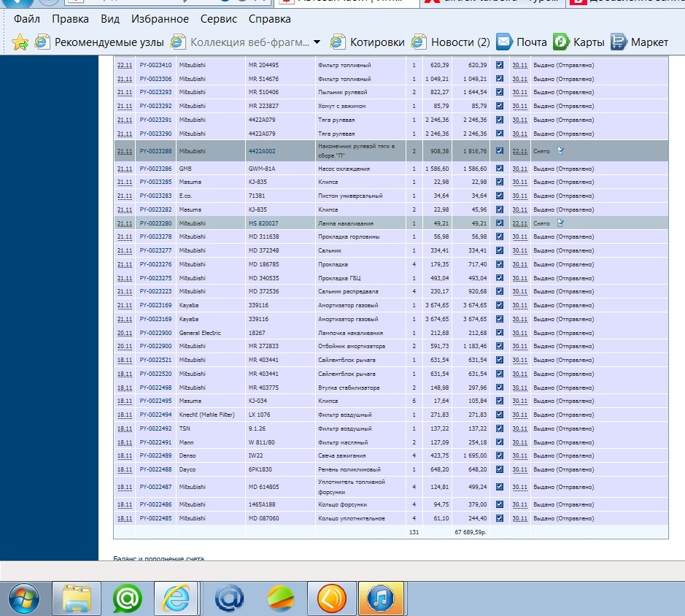The image size is (685, 616).
Task: Open the Избранное menu
Action: point(160,19)
